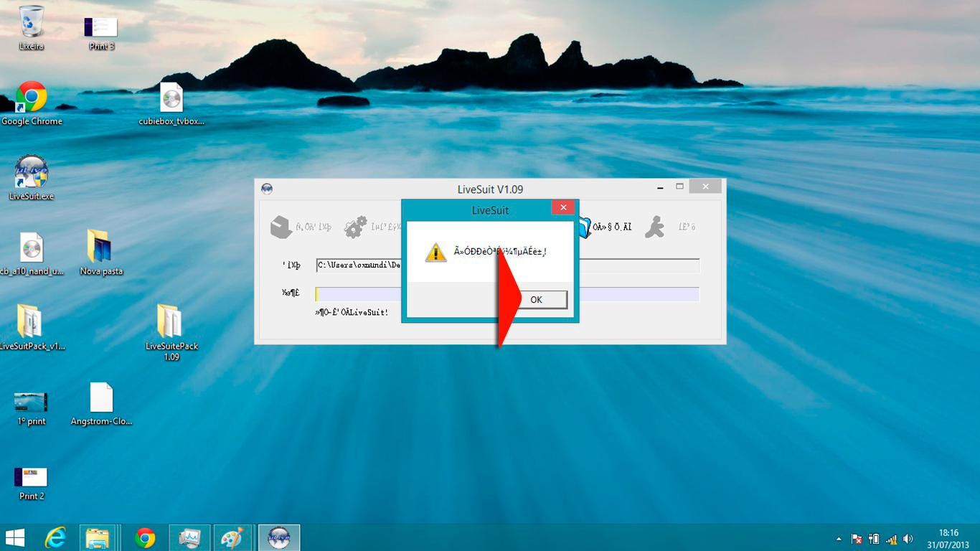Close the LiveSuit V1.09 main window
Screen dimensions: 980x551
pos(706,187)
